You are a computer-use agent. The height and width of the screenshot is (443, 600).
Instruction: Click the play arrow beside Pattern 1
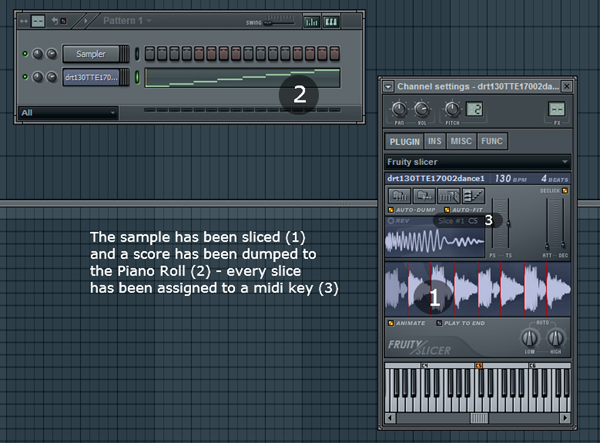click(85, 21)
